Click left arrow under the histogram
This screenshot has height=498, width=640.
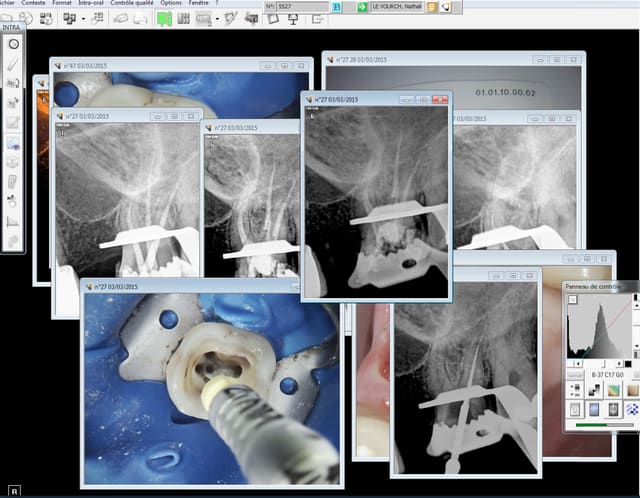(x=579, y=363)
